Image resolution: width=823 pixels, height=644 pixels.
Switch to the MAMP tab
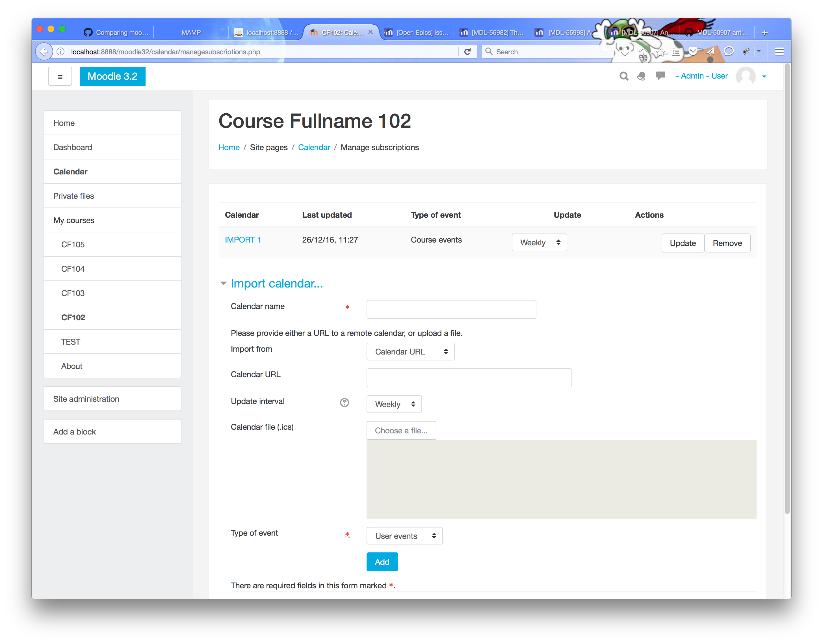pyautogui.click(x=191, y=33)
